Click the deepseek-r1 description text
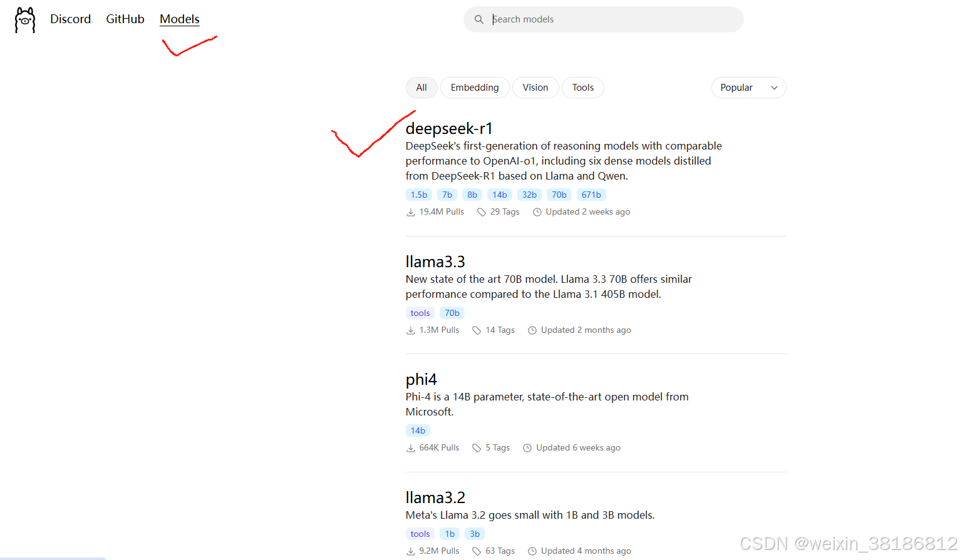This screenshot has height=560, width=960. point(564,161)
